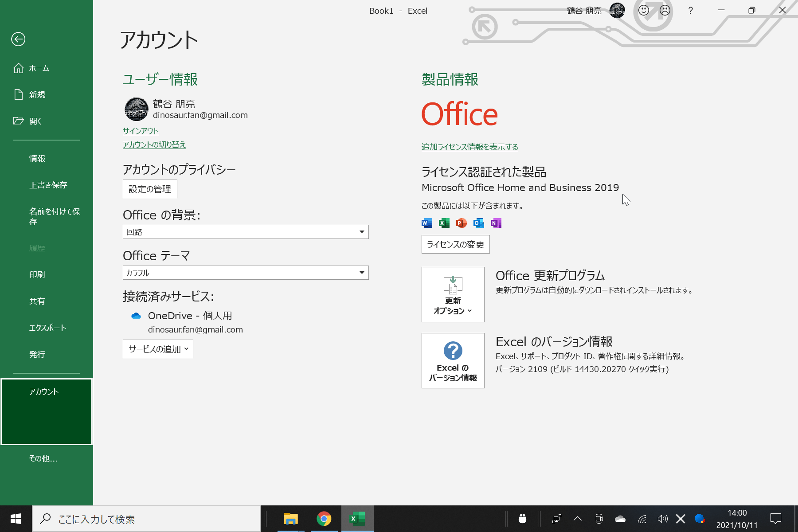The width and height of the screenshot is (798, 532).
Task: Click the OneDrive - 個人用 service label
Action: [190, 316]
